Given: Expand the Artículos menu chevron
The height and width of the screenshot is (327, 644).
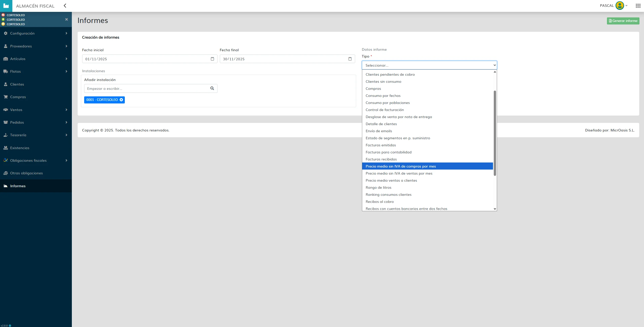Looking at the screenshot, I should pyautogui.click(x=66, y=59).
